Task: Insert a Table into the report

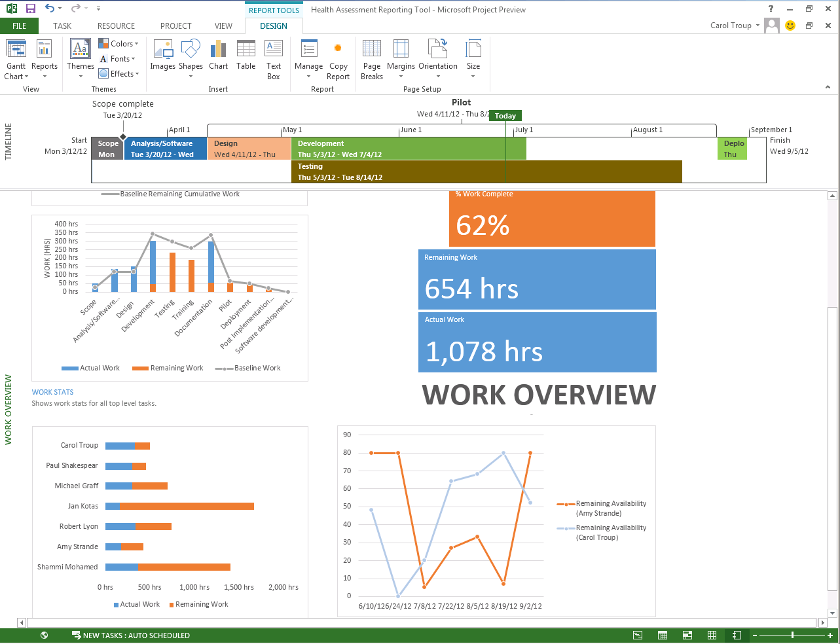Action: 246,58
